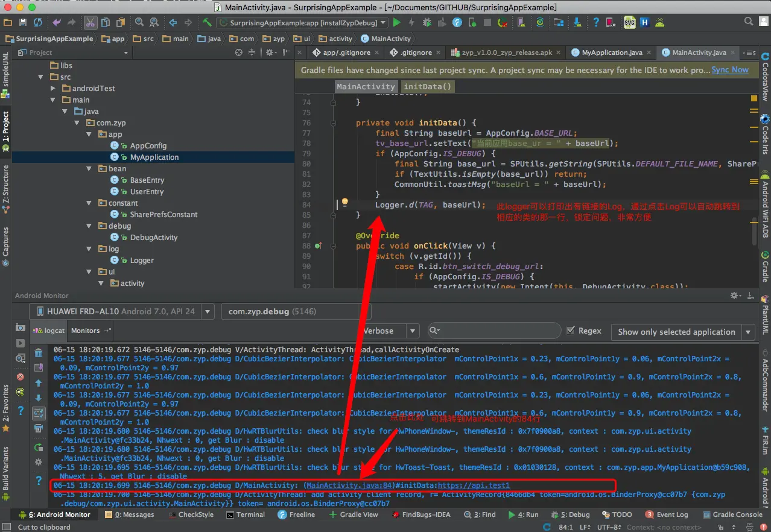Open the Event Log tab
The image size is (771, 532).
(x=666, y=515)
